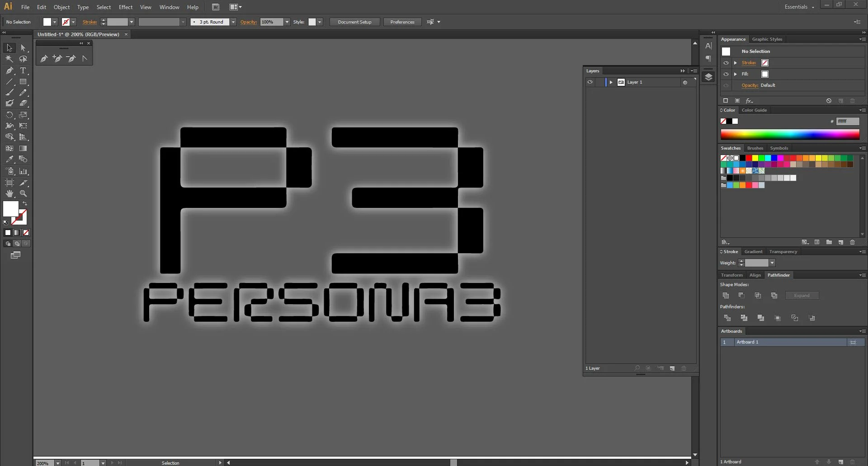Viewport: 868px width, 466px height.
Task: Pick a color from spectrum bar
Action: coord(790,134)
